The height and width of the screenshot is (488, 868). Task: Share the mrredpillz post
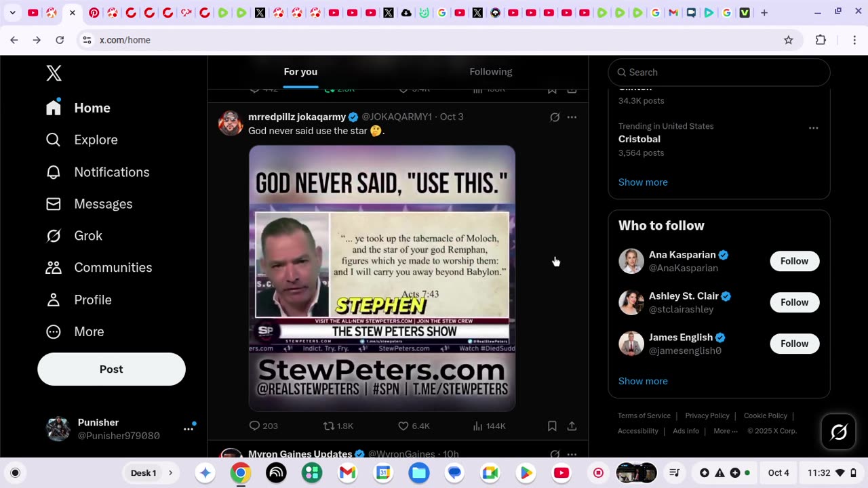click(572, 426)
